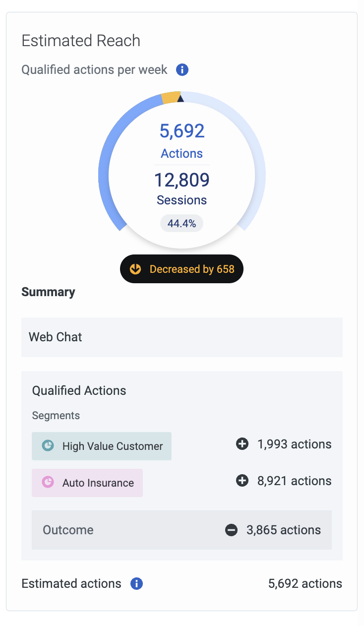Click the 12,809 Sessions value in gauge
The height and width of the screenshot is (626, 364).
pyautogui.click(x=182, y=180)
